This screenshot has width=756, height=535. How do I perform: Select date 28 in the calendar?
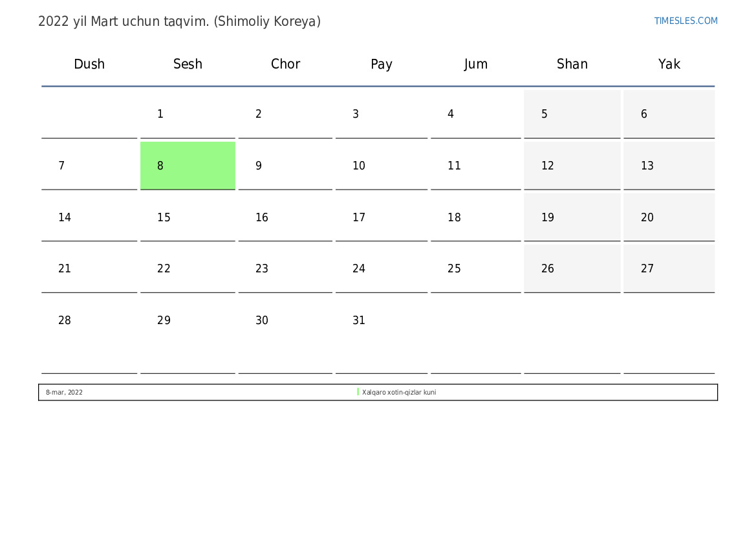pos(89,335)
